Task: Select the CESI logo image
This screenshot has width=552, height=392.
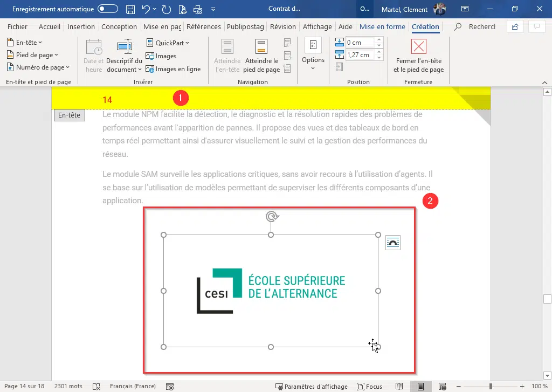Action: click(x=271, y=291)
